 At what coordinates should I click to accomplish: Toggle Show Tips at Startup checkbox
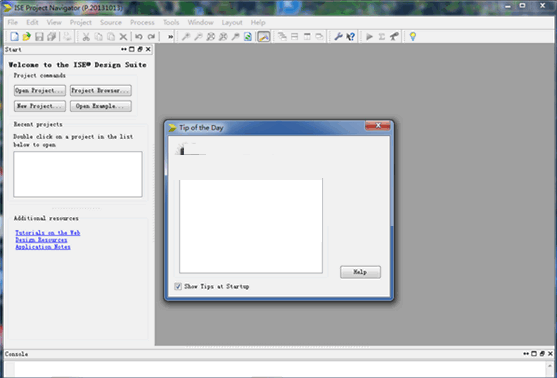pyautogui.click(x=178, y=286)
